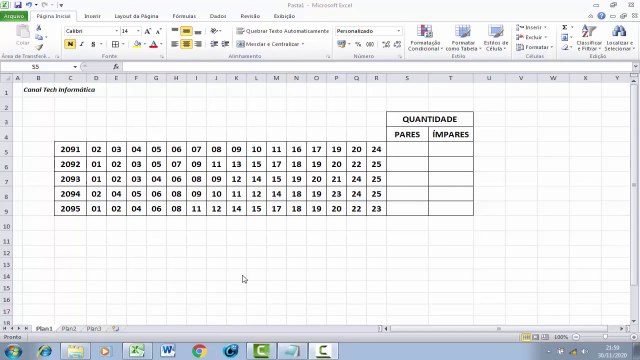Image resolution: width=640 pixels, height=360 pixels.
Task: Click the Name Box showing S5
Action: (x=36, y=67)
